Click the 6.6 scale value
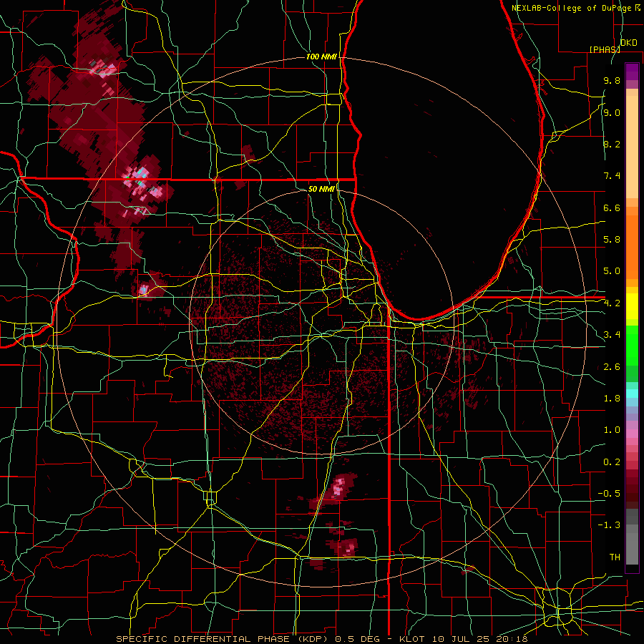The image size is (644, 644). [x=612, y=208]
